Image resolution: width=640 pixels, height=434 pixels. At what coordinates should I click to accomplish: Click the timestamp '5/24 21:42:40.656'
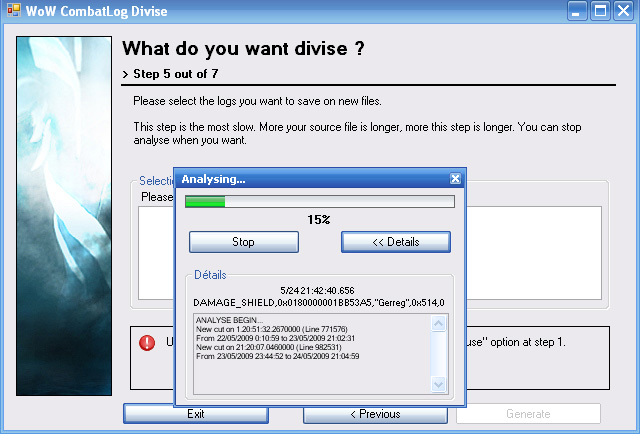click(317, 291)
